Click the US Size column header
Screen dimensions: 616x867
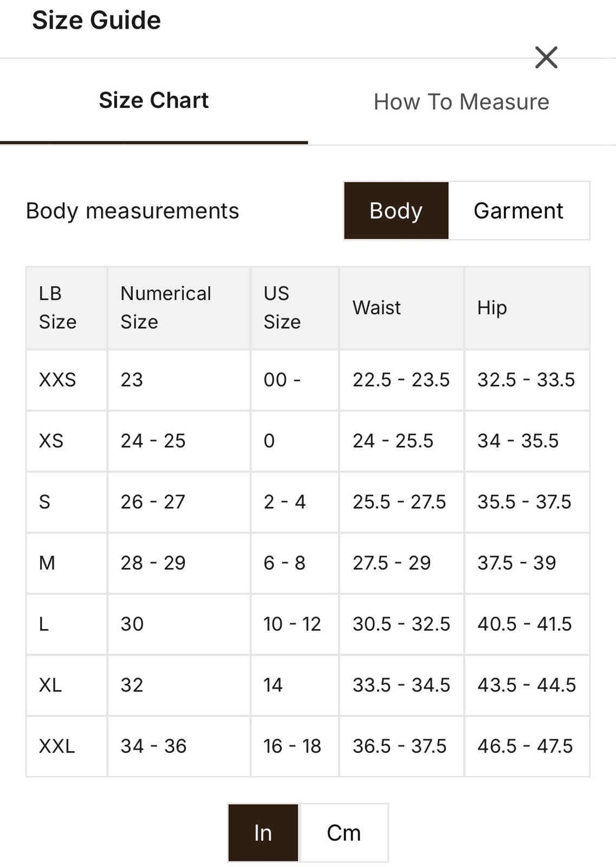tap(282, 308)
